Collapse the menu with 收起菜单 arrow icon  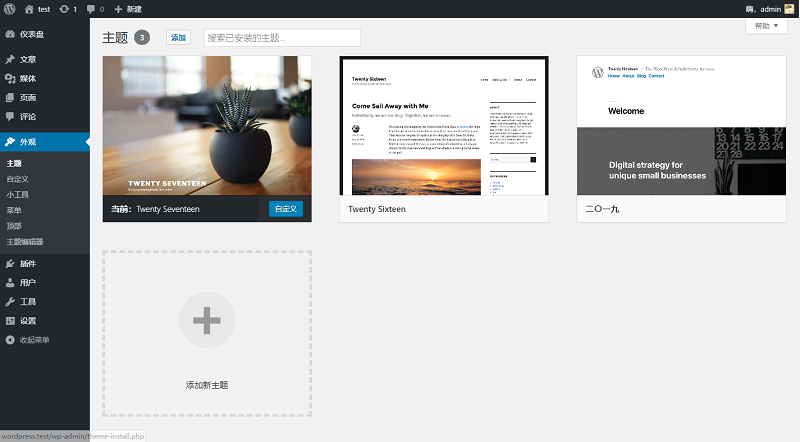[10, 340]
